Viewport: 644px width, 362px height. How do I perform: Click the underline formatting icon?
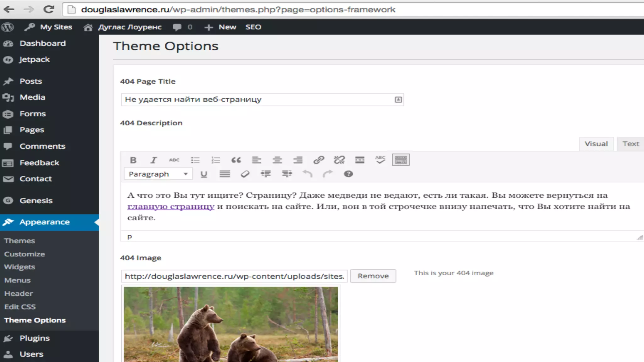click(204, 174)
